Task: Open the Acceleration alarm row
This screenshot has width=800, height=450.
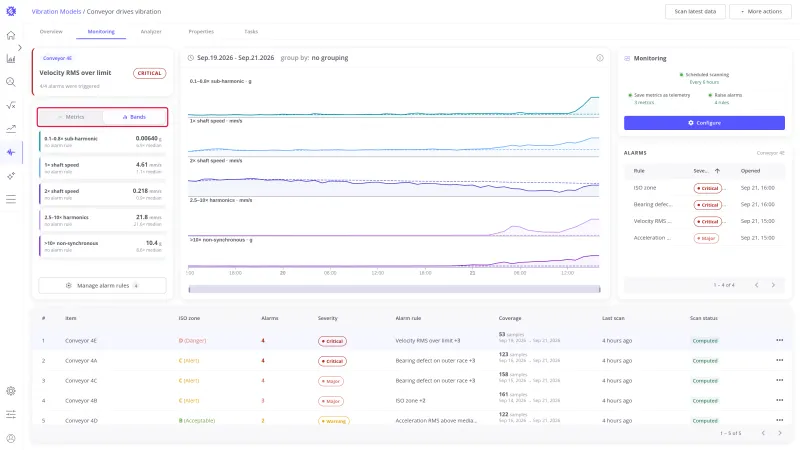Action: [x=704, y=238]
